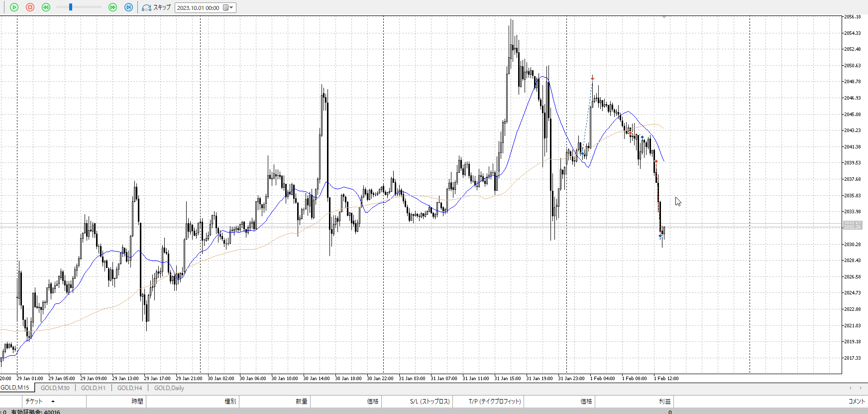Open the GOLD,H4 chart tab
868x414 pixels.
tap(129, 388)
